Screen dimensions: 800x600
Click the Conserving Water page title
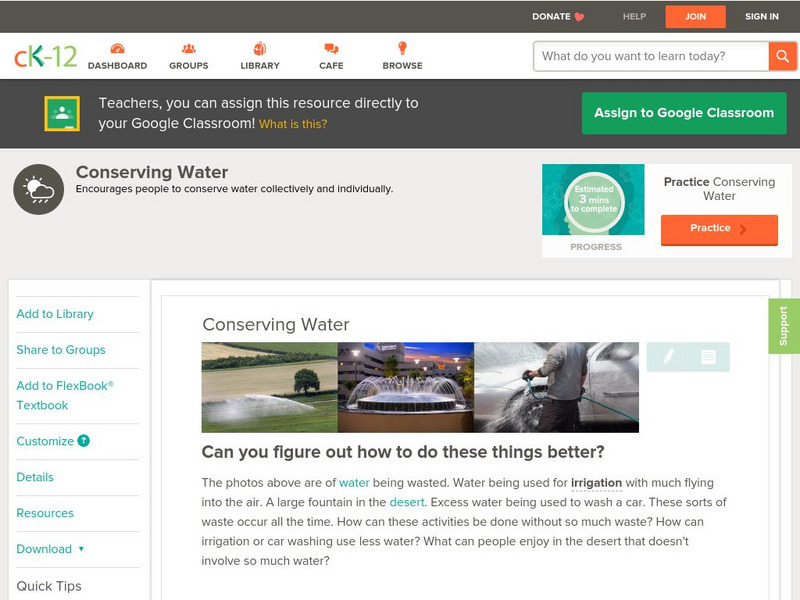click(x=152, y=172)
